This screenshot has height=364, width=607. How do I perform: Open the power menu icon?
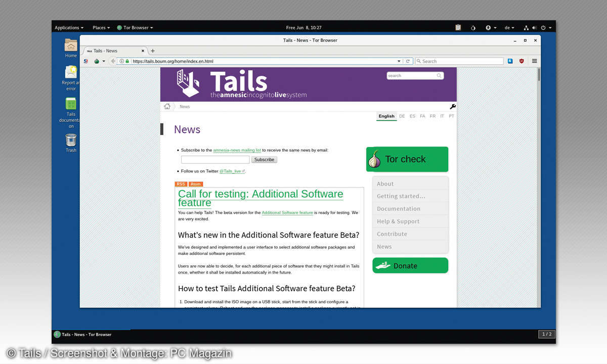tap(546, 28)
